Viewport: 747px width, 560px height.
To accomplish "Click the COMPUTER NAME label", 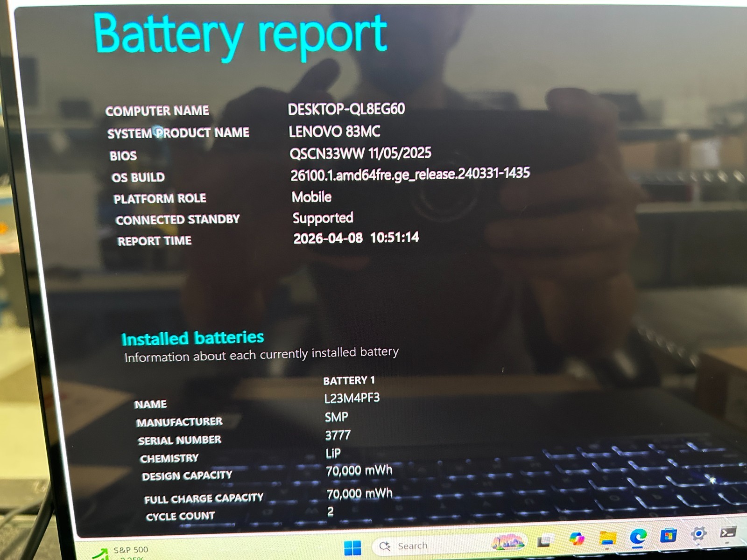I will coord(157,111).
